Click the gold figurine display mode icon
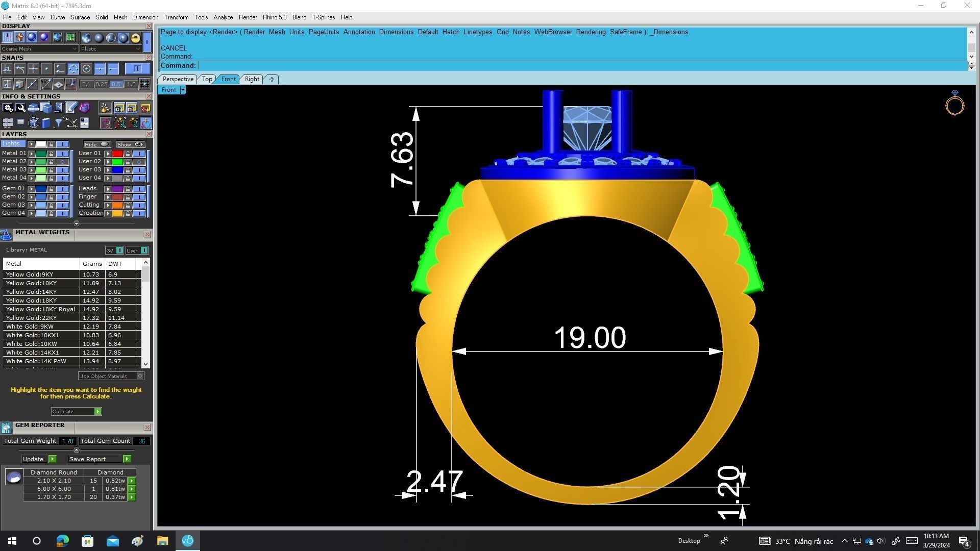980x551 pixels. [x=19, y=37]
